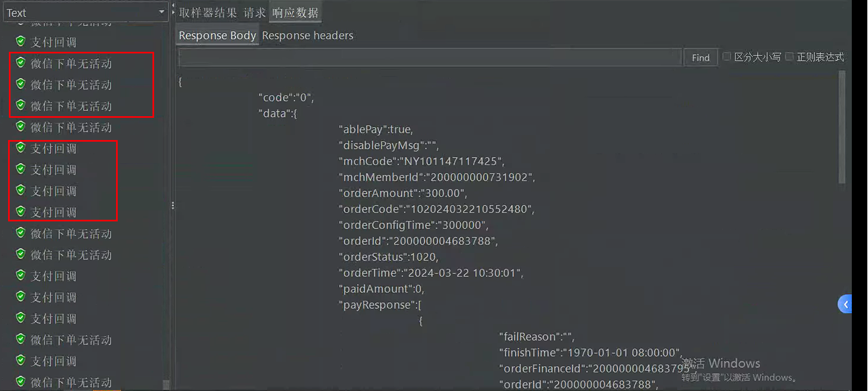This screenshot has width=868, height=391.
Task: Click the orderTime 2024-03-22 10:30:01 line
Action: click(x=431, y=273)
